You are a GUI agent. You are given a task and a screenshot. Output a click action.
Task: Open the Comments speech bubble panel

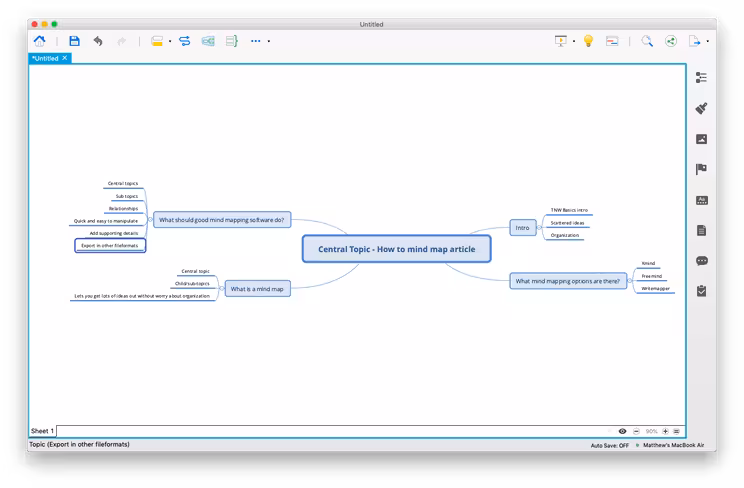pyautogui.click(x=702, y=261)
